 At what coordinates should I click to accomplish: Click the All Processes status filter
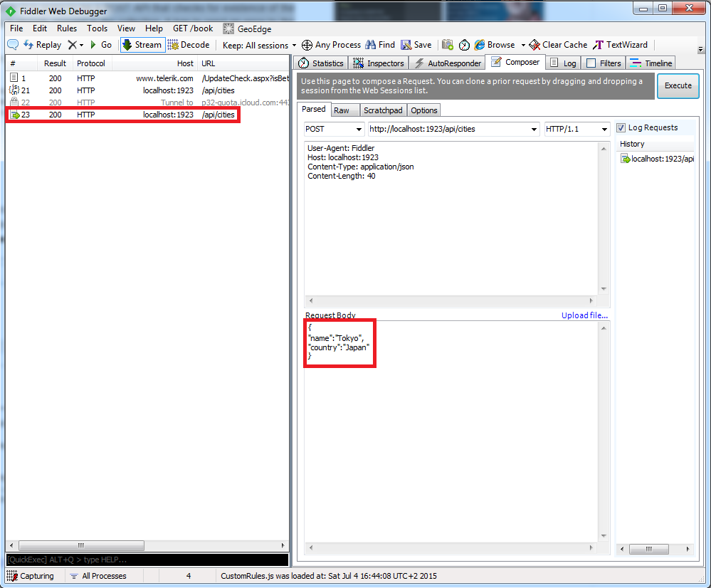point(99,576)
